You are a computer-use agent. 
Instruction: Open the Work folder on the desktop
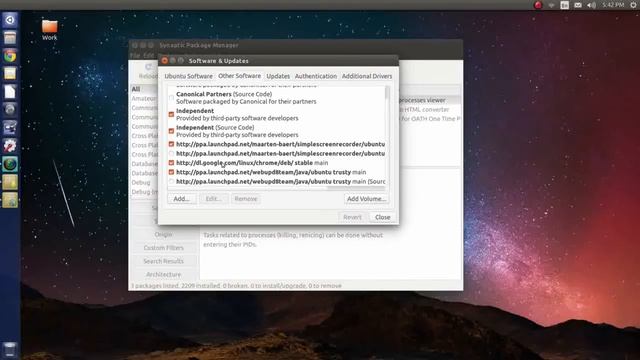(x=49, y=30)
